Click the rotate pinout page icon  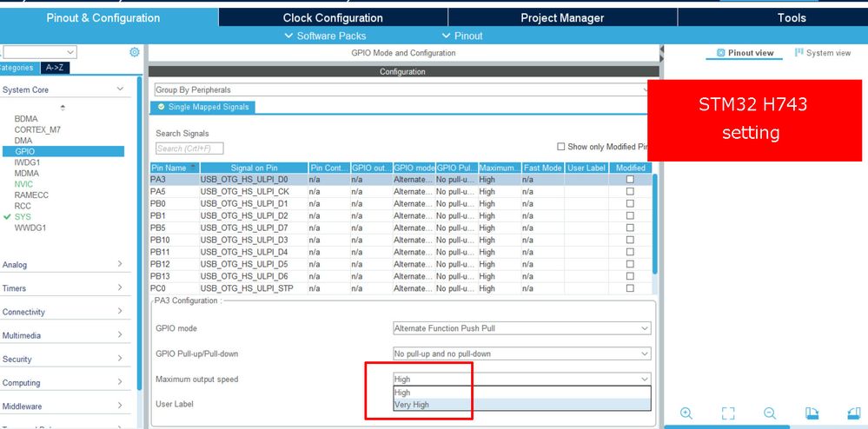click(x=812, y=413)
